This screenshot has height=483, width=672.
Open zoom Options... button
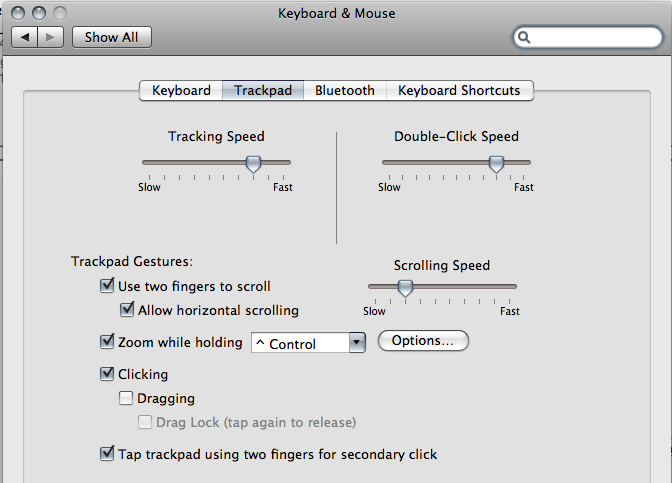[423, 341]
